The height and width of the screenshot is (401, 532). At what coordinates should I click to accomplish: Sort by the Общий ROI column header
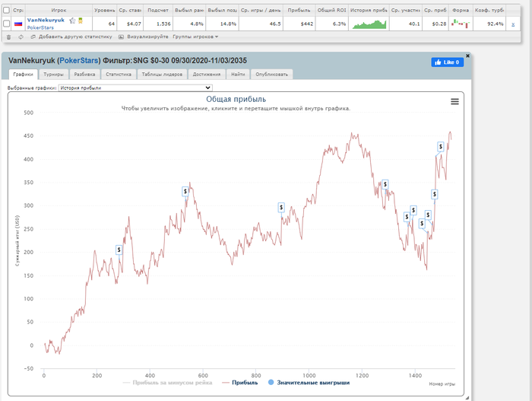click(331, 10)
